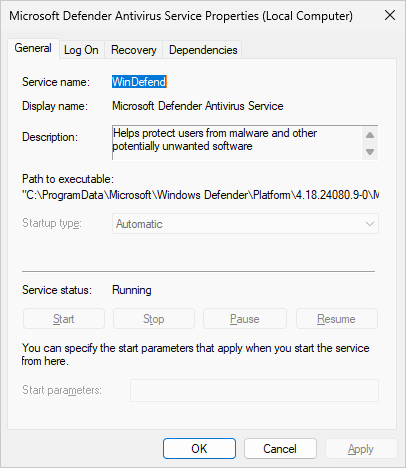This screenshot has width=406, height=468.
Task: Switch to the General tab
Action: 33,48
